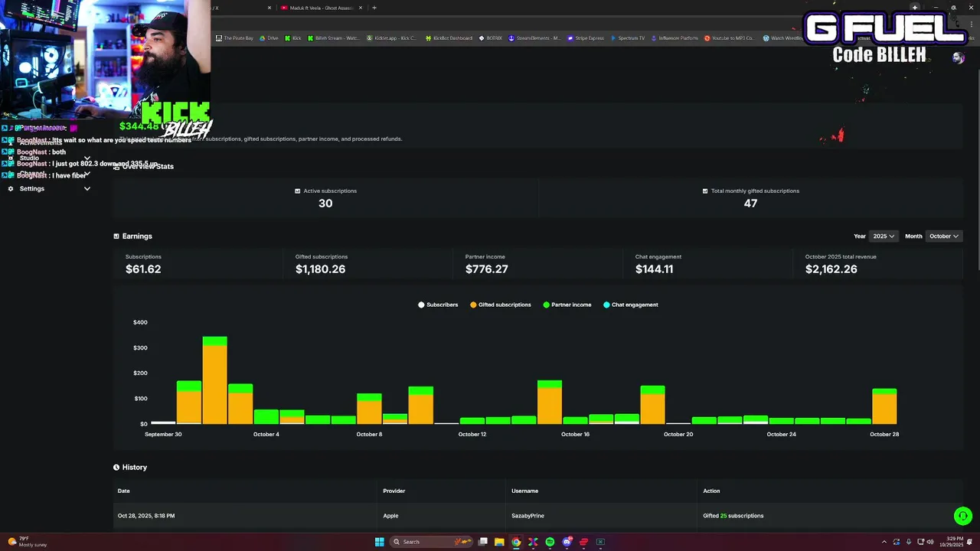980x551 pixels.
Task: Click the Settings gear icon in sidebar
Action: (11, 188)
